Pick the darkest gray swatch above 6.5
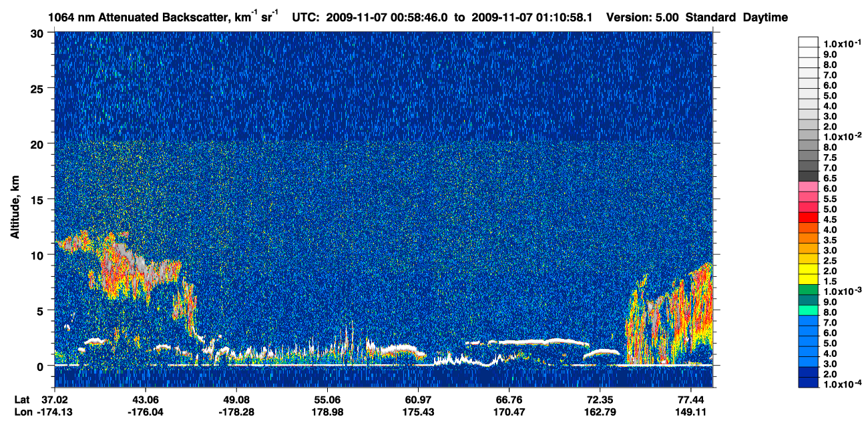The height and width of the screenshot is (445, 868). click(809, 175)
